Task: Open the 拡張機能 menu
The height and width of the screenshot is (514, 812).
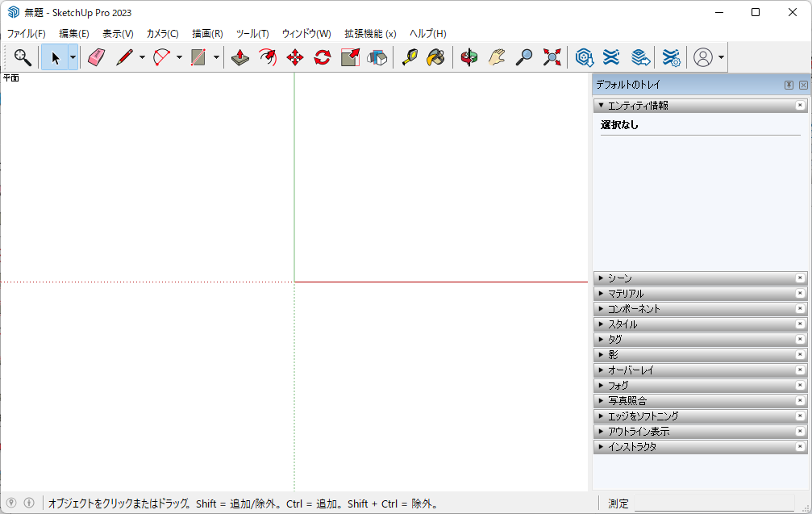Action: click(370, 34)
